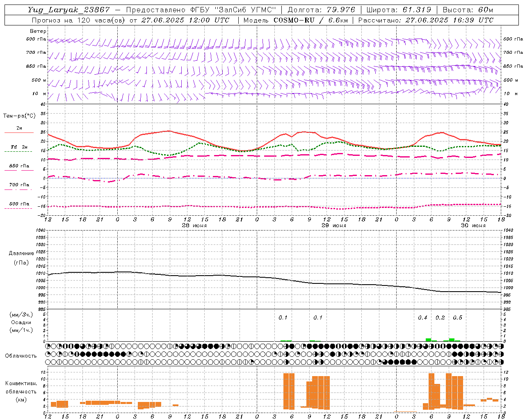Click the 0.5 precipitation amount value
Screen dimensions: 525x420
coord(457,318)
